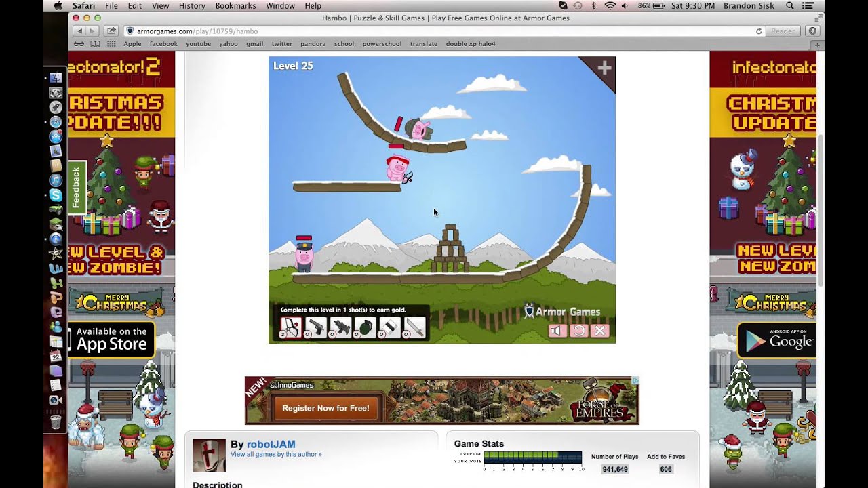Select the pistol weapon

tap(315, 327)
